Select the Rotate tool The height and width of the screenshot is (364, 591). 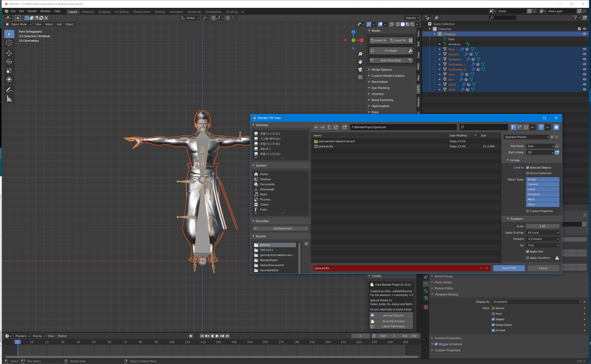9,62
